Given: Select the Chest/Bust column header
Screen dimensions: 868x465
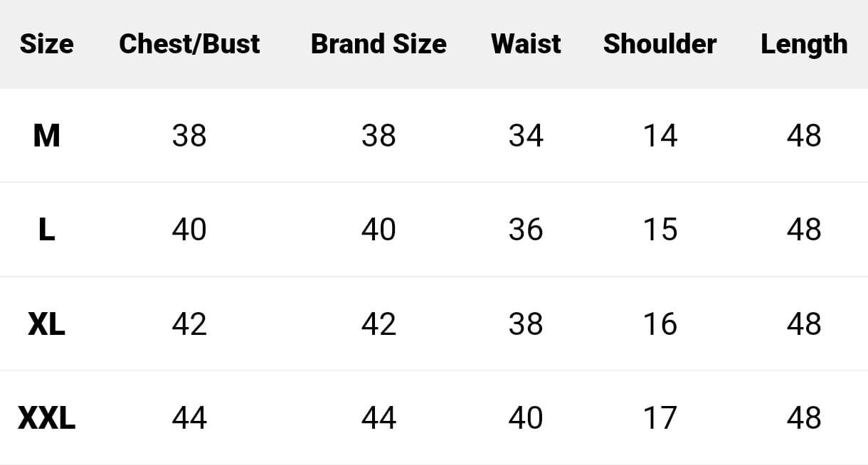Looking at the screenshot, I should pos(189,44).
